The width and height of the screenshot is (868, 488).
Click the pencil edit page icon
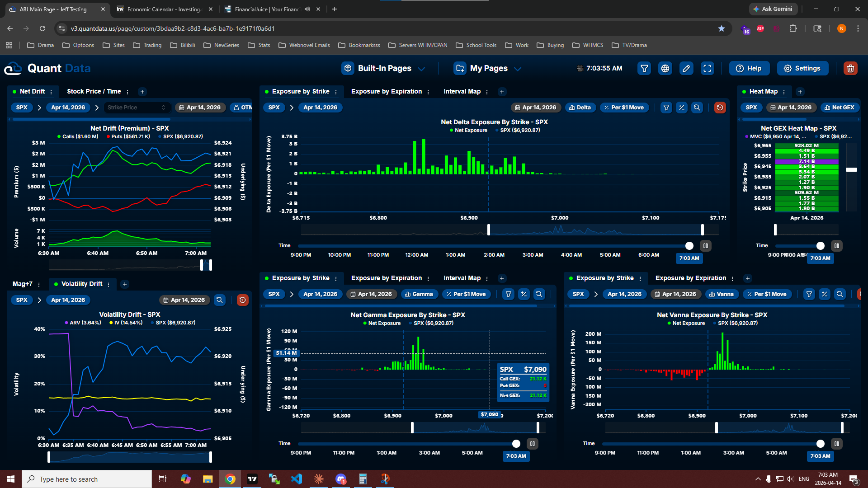686,68
